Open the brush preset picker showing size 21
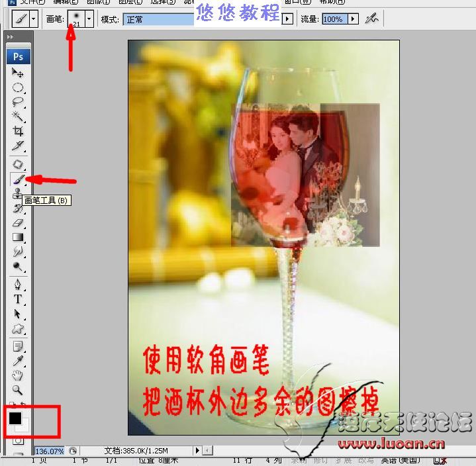The width and height of the screenshot is (476, 466). click(x=77, y=19)
